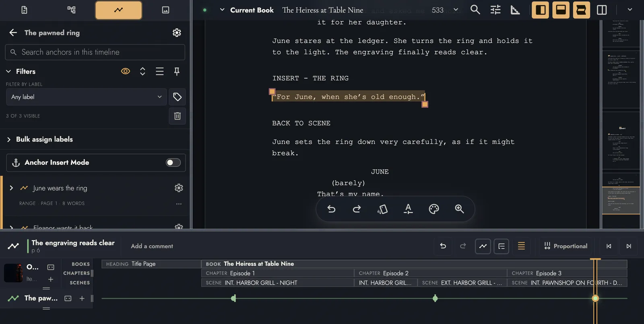Select the timeline marker under Episode 2
The image size is (644, 324).
click(435, 298)
